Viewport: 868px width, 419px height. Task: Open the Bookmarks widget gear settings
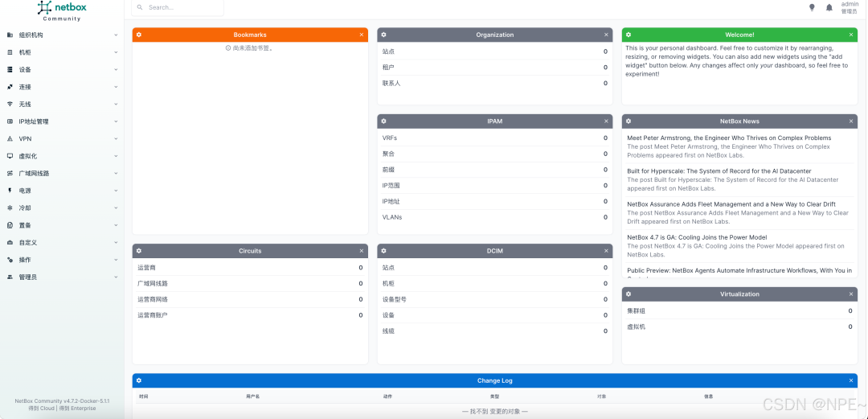[139, 35]
